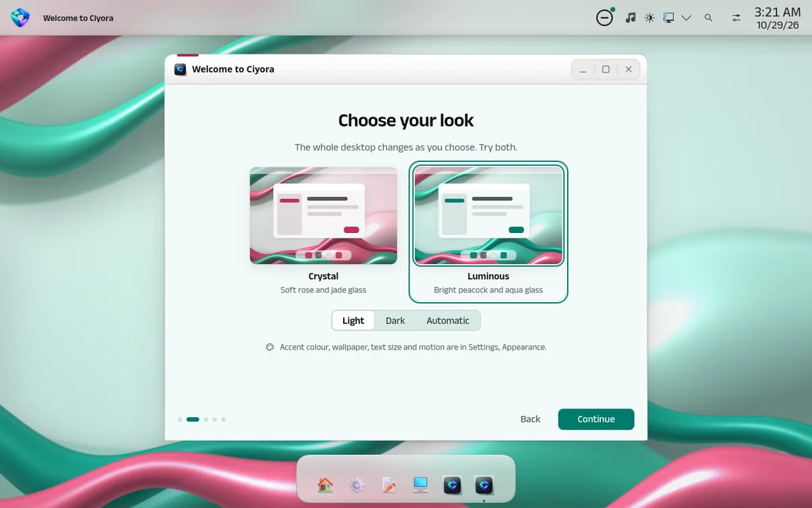Open the quick settings sliders icon
Image resolution: width=812 pixels, height=508 pixels.
coord(737,18)
